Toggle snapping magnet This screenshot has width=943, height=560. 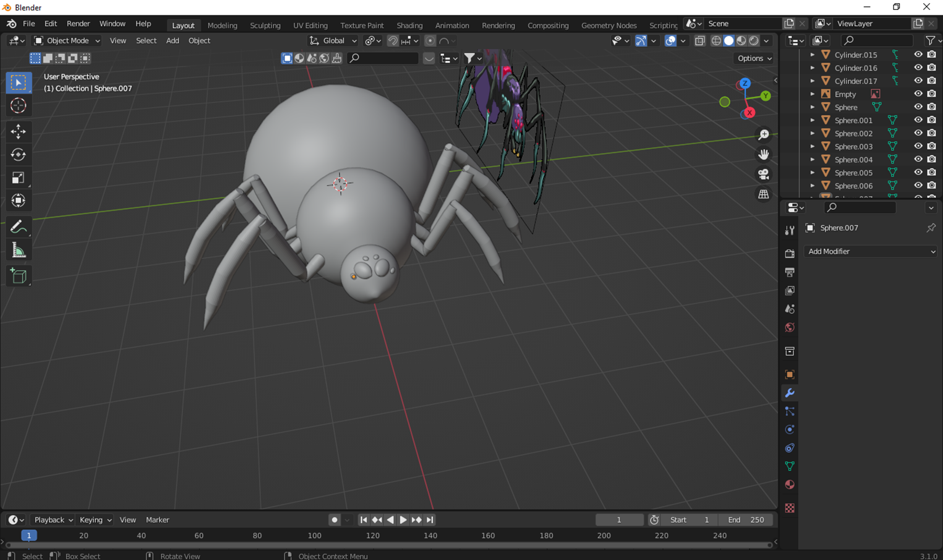[392, 41]
